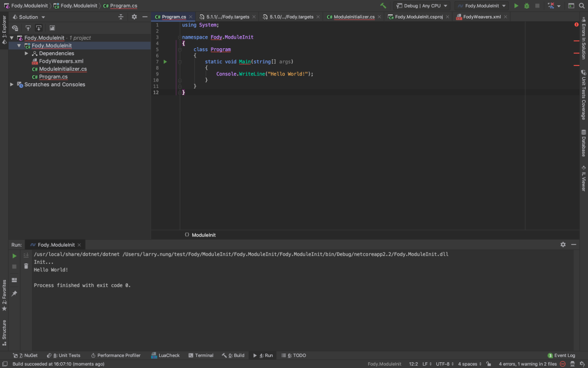
Task: Open the Terminal tool window tab
Action: click(x=200, y=355)
